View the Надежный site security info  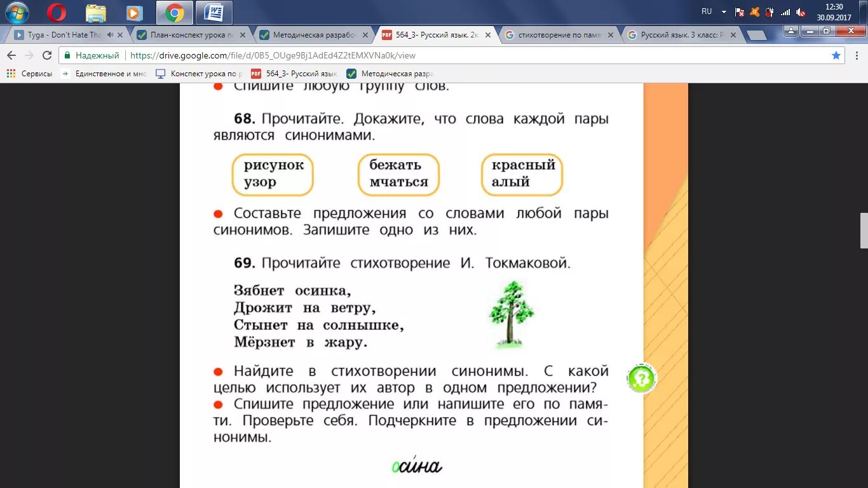coord(92,55)
